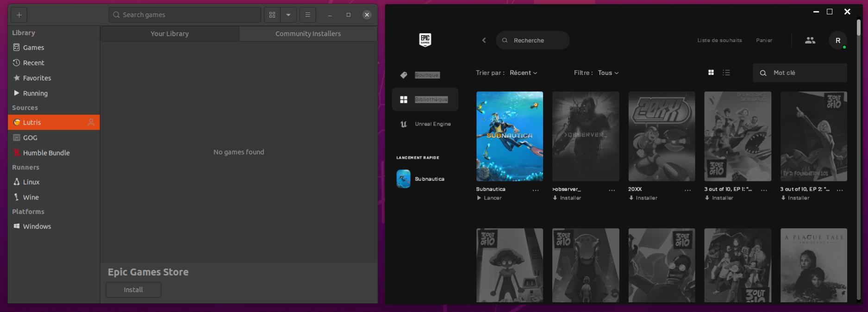Click the 3 out of 10 EP 2 cover
The image size is (868, 312).
pos(814,136)
